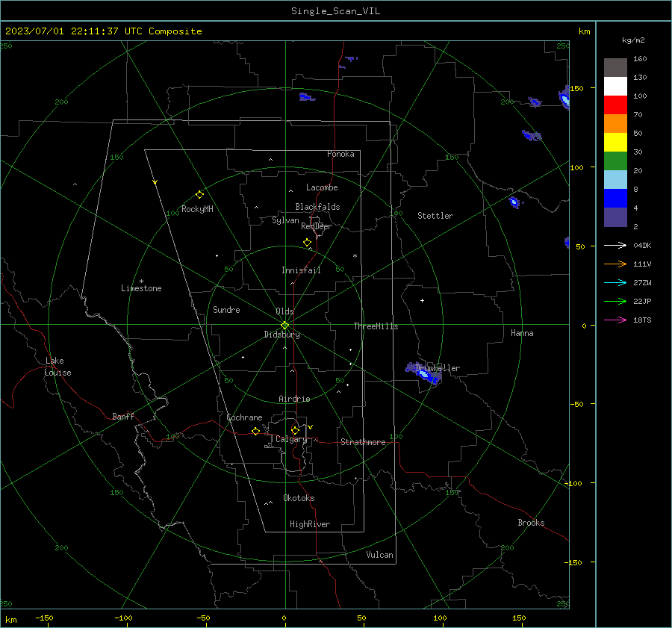This screenshot has width=672, height=628.
Task: Click the light blue 8-20 legend block
Action: 615,180
